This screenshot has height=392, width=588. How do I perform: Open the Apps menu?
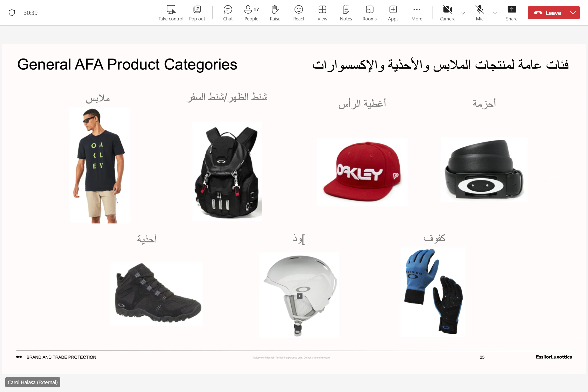(x=393, y=13)
